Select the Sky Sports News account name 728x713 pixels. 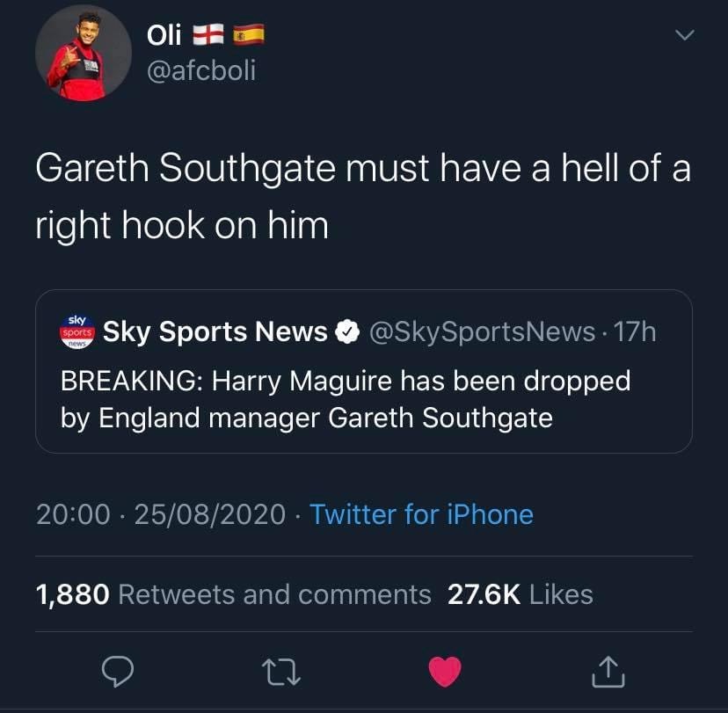click(215, 332)
